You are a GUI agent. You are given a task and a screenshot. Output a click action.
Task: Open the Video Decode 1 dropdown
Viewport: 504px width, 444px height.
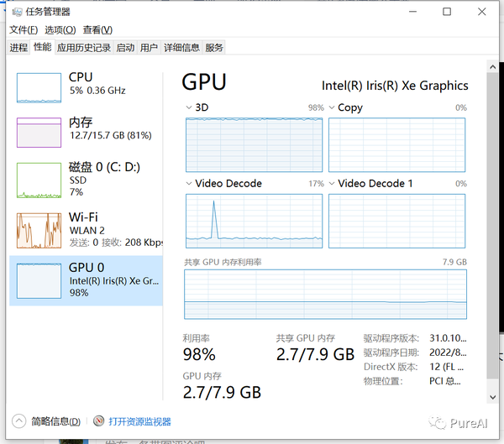[x=332, y=184]
